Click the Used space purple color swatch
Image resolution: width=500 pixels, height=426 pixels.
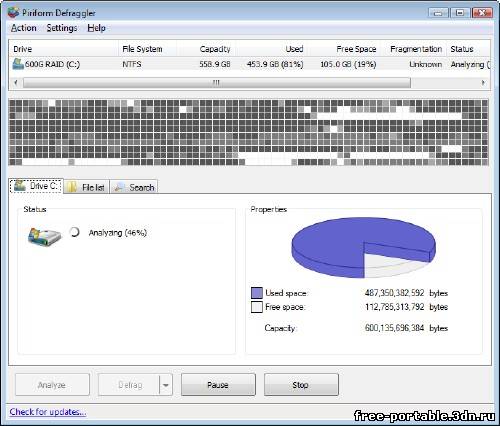click(257, 293)
